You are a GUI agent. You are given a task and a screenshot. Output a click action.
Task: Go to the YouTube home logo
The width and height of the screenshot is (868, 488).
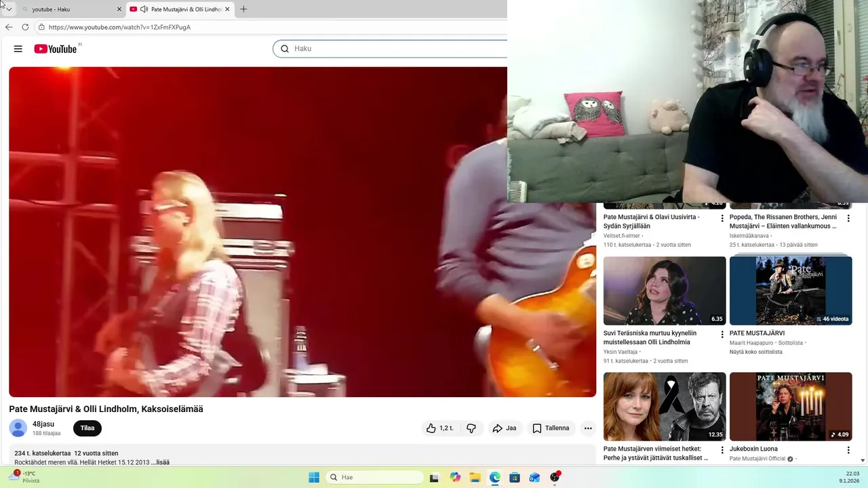tap(56, 49)
